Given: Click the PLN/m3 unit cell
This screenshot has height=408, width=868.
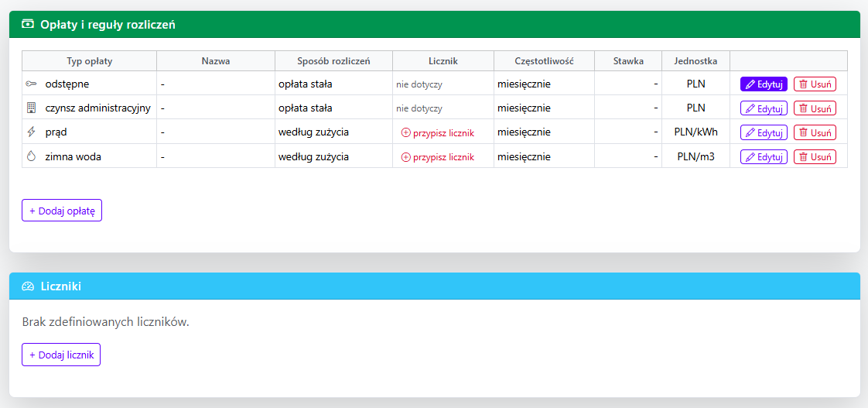Looking at the screenshot, I should click(x=695, y=157).
